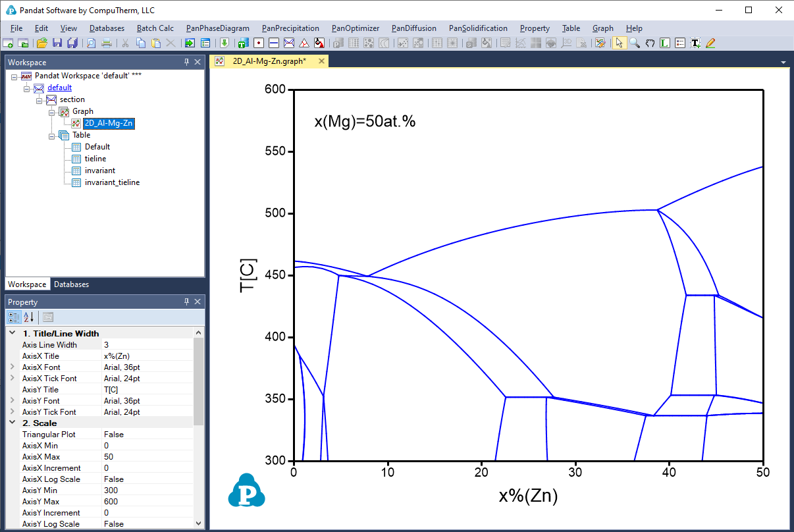
Task: Select the invariant_tieline table item
Action: (x=112, y=182)
